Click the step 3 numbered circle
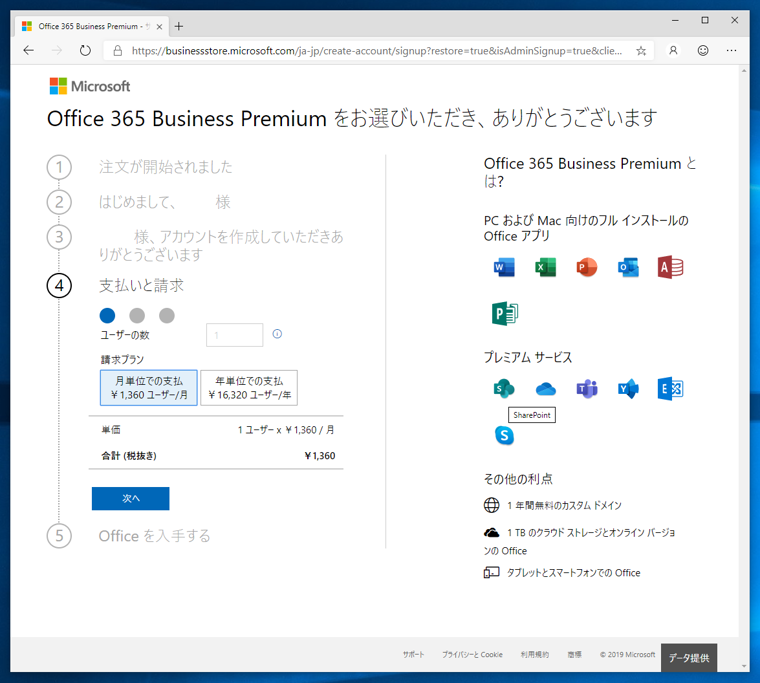 (x=59, y=237)
